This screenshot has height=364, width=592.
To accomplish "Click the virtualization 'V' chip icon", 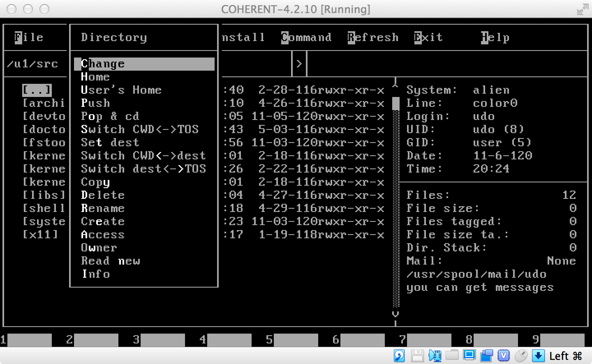I will pos(503,356).
